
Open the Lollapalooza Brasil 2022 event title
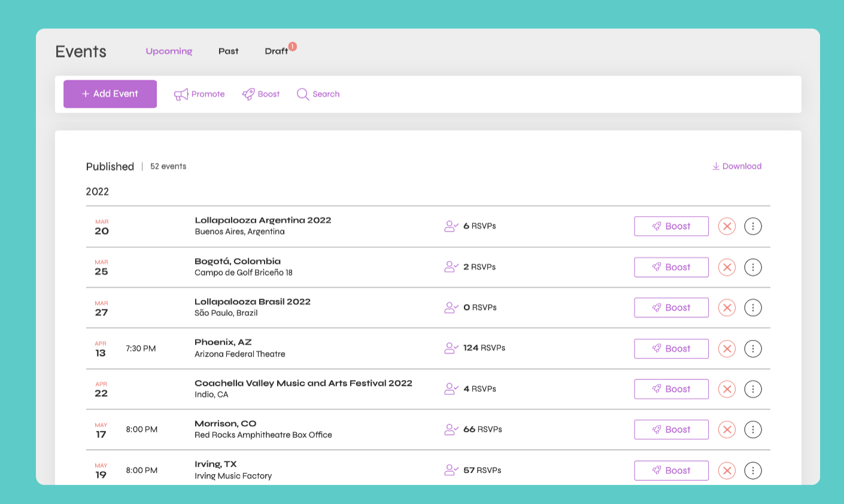coord(253,302)
